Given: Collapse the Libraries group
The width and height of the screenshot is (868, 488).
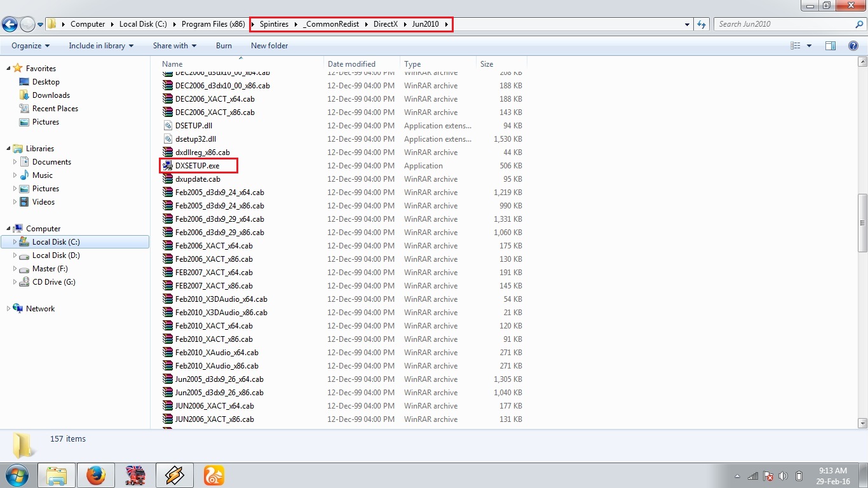Looking at the screenshot, I should [8, 148].
